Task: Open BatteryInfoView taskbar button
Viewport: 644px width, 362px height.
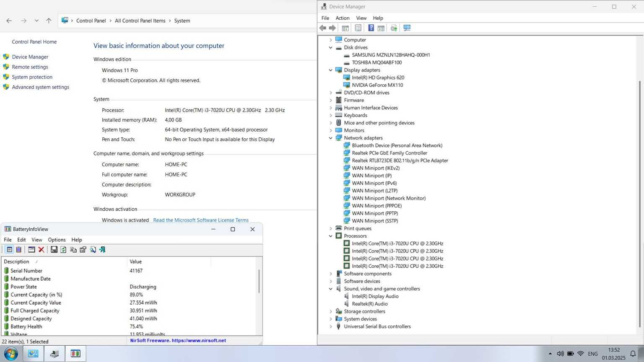Action: point(75,354)
